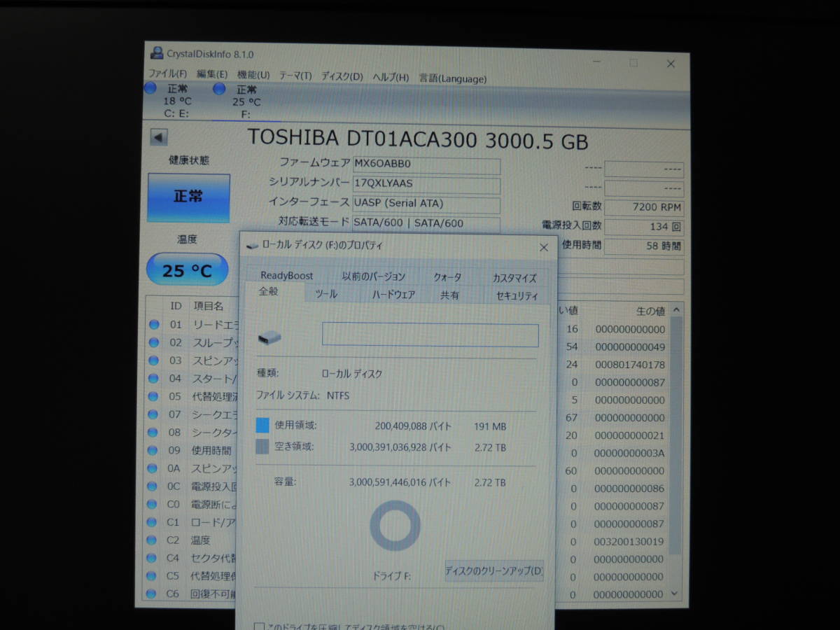Click raw value 000801740178 in row 03
This screenshot has width=840, height=630.
[630, 365]
